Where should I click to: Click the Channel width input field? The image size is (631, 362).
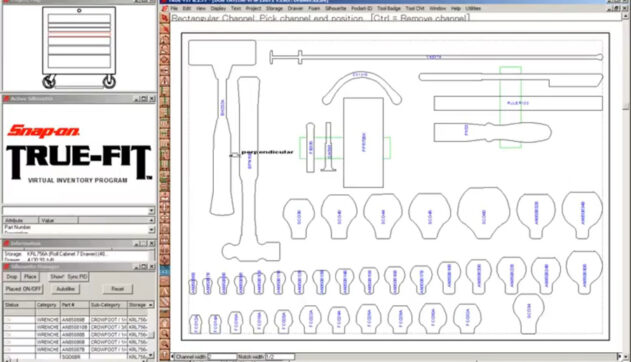coord(222,357)
